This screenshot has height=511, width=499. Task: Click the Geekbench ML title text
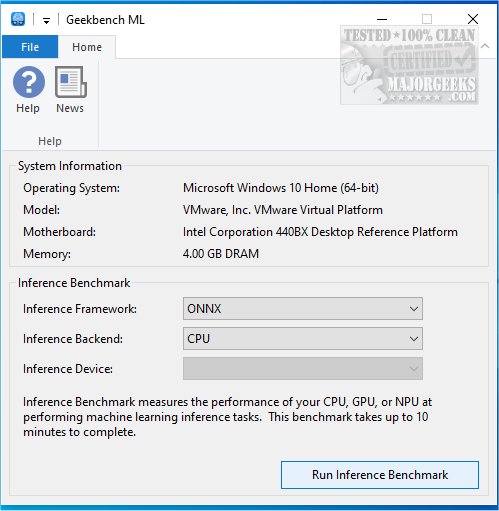coord(105,20)
